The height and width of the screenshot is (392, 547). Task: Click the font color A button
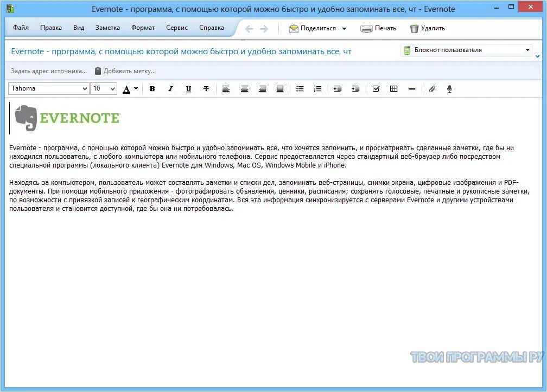126,89
